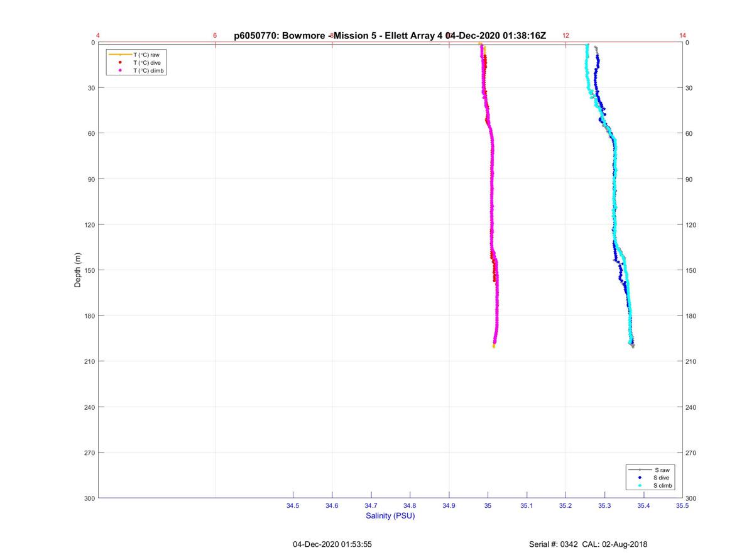
Task: Click 'CAL: 02-Aug-2018' calibration date
Action: pos(615,544)
